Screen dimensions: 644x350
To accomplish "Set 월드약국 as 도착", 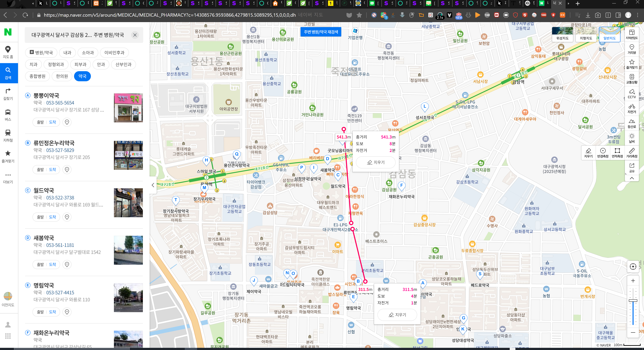I will coord(53,217).
